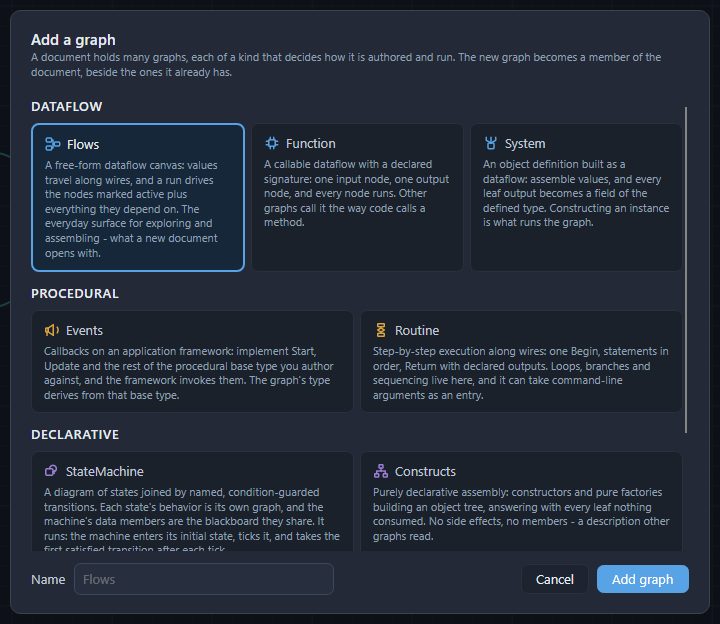720x624 pixels.
Task: Click the System graph icon
Action: 491,143
